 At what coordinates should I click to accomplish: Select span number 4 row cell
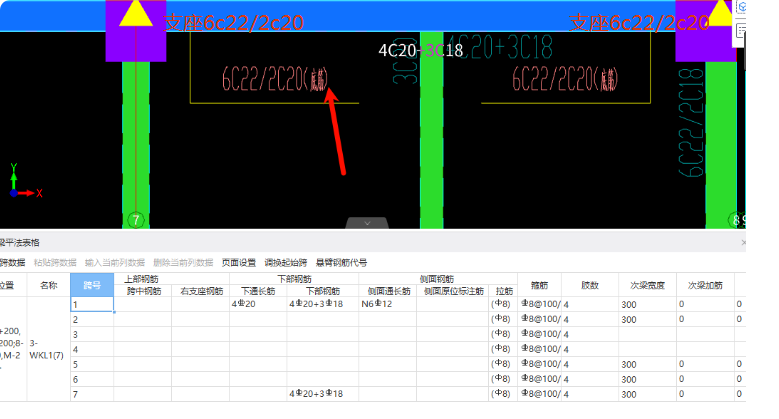tap(92, 349)
